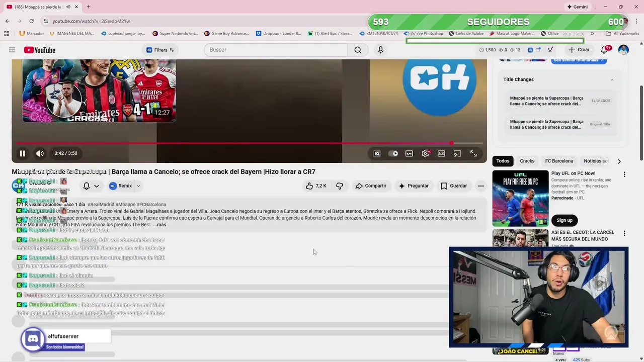Image resolution: width=644 pixels, height=362 pixels.
Task: Open the Marcador bookmark
Action: 32,34
